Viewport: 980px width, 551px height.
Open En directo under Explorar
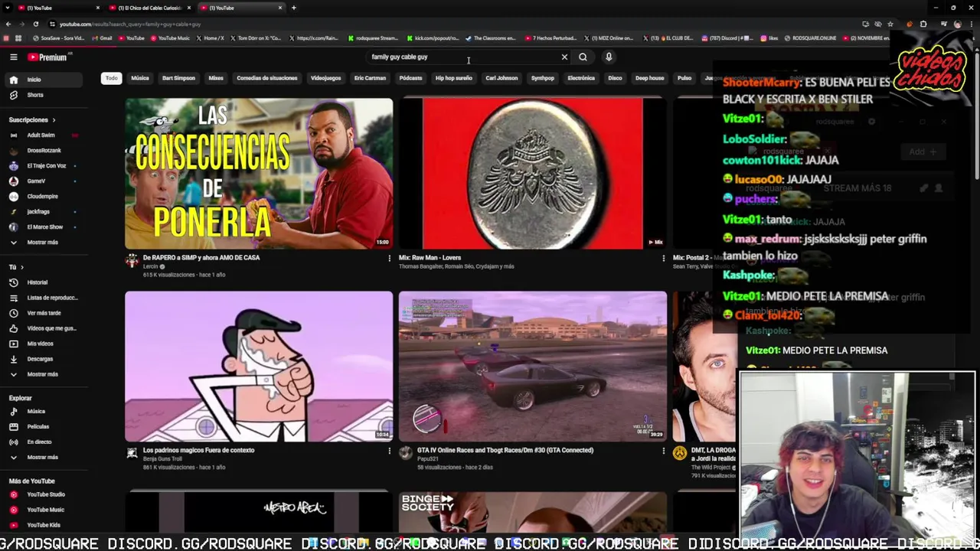tap(44, 442)
